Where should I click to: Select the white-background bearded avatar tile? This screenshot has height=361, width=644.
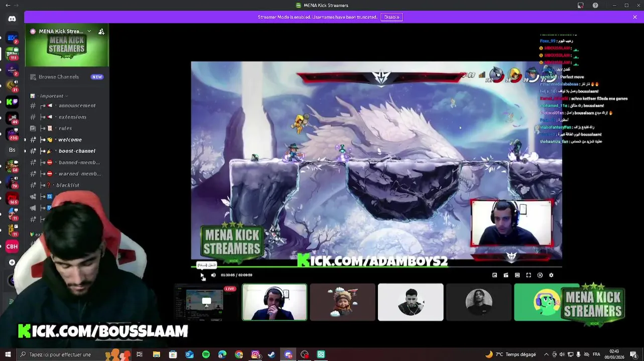(x=411, y=302)
